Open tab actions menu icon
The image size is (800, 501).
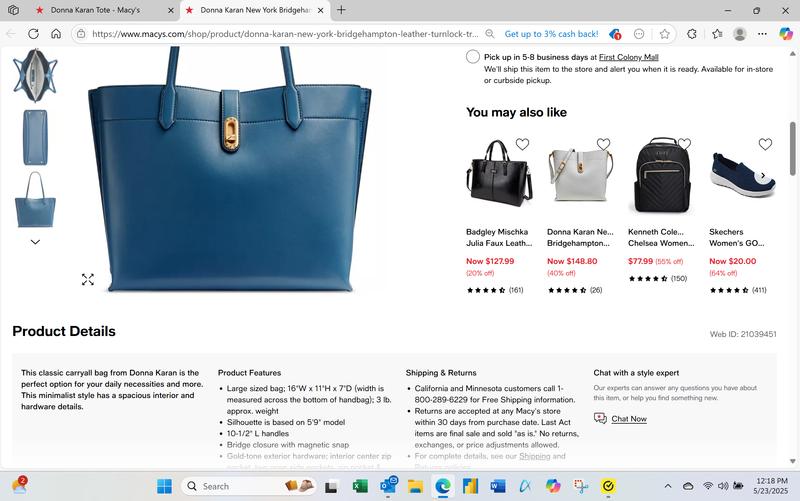pos(13,10)
